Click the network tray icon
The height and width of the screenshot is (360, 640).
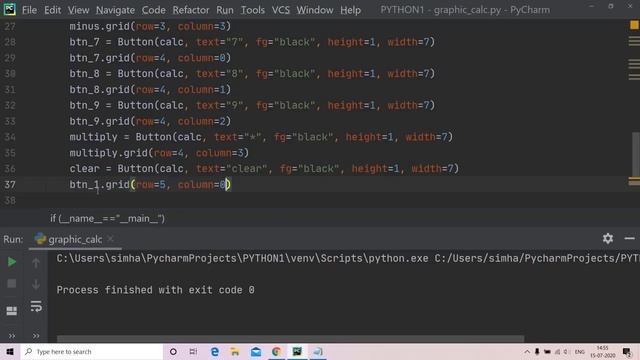click(557, 351)
